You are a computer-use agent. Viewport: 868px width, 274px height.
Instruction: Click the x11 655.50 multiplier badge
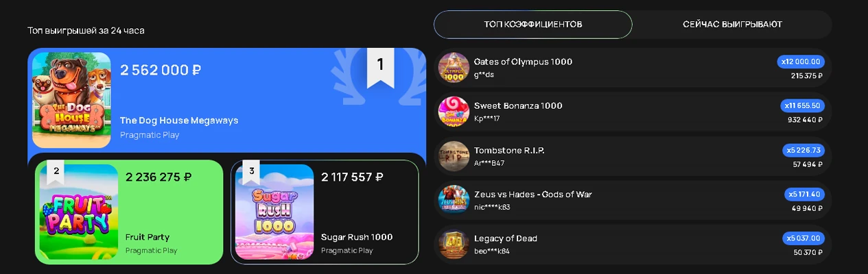[x=803, y=106]
